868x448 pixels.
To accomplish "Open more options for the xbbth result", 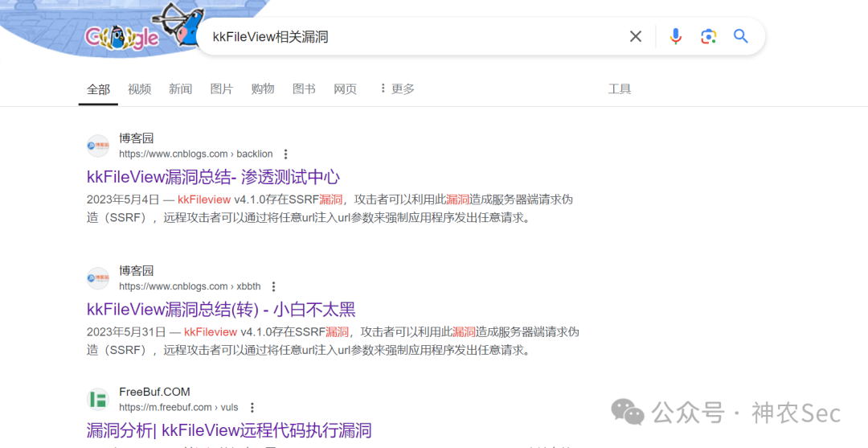I will (273, 286).
